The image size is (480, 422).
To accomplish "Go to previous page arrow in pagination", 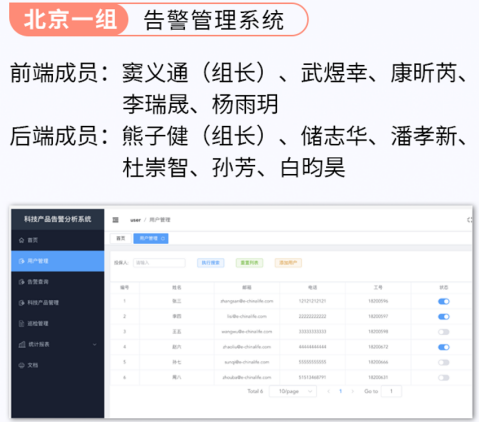I will (329, 391).
